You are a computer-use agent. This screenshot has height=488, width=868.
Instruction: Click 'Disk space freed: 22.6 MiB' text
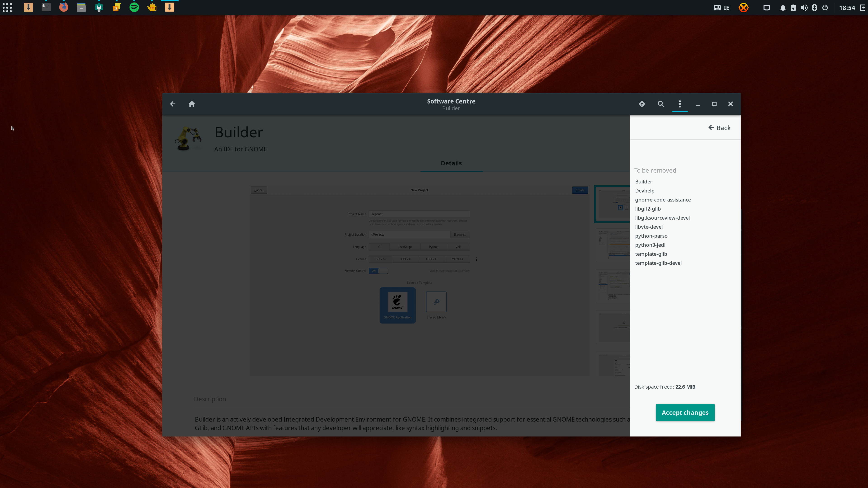point(665,387)
